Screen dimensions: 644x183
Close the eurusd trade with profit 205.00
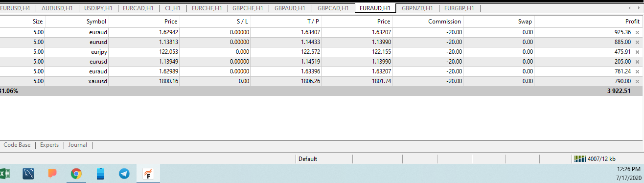point(637,62)
